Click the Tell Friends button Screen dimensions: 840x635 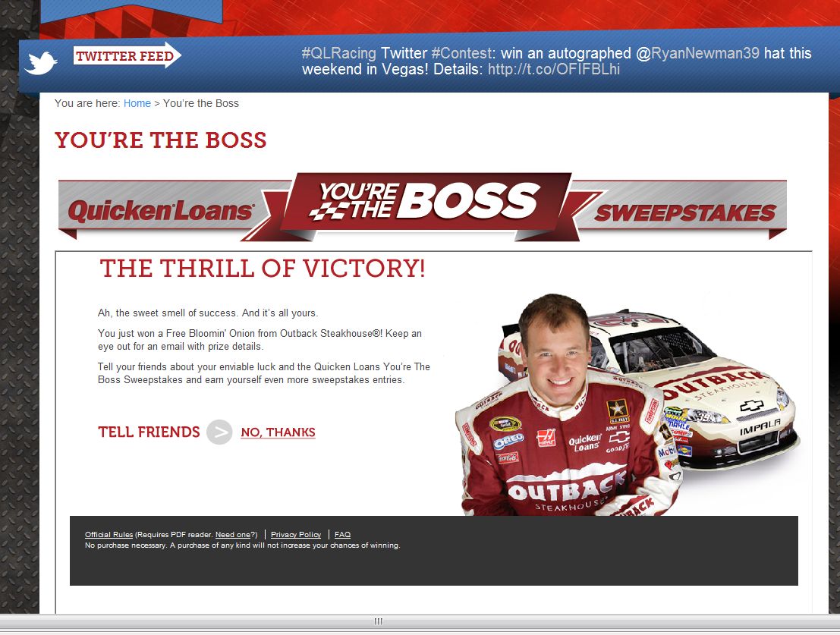pos(149,432)
